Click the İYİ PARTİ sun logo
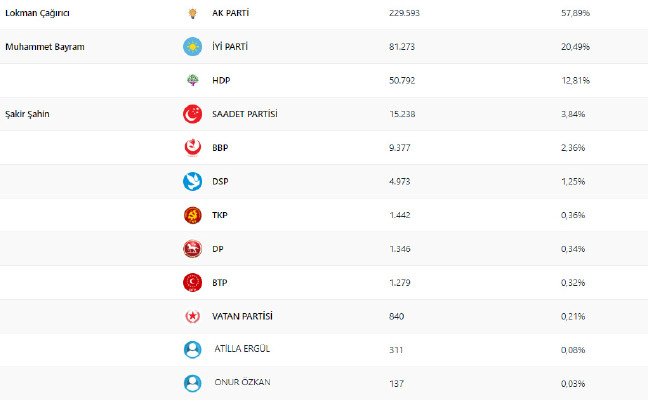 pos(192,47)
